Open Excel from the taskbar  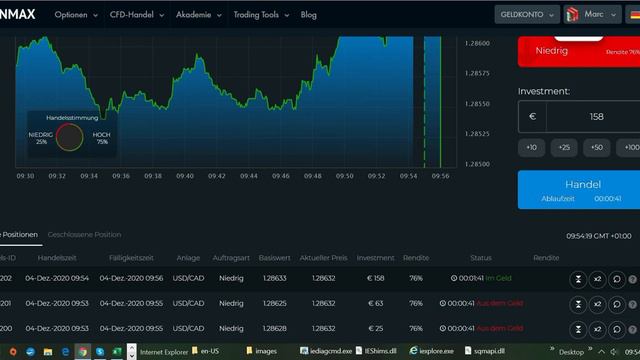point(117,352)
